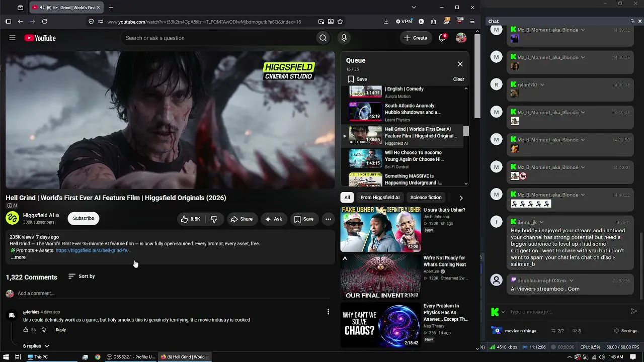
Task: Close the Chat dock panel
Action: [x=640, y=21]
